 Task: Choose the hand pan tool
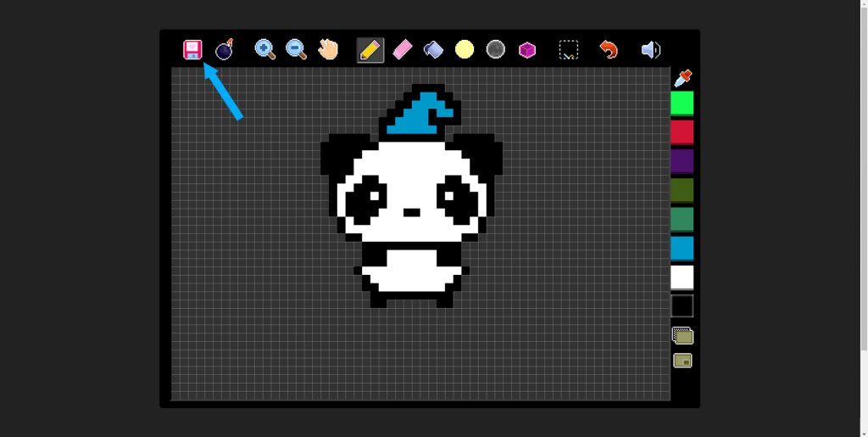point(328,49)
